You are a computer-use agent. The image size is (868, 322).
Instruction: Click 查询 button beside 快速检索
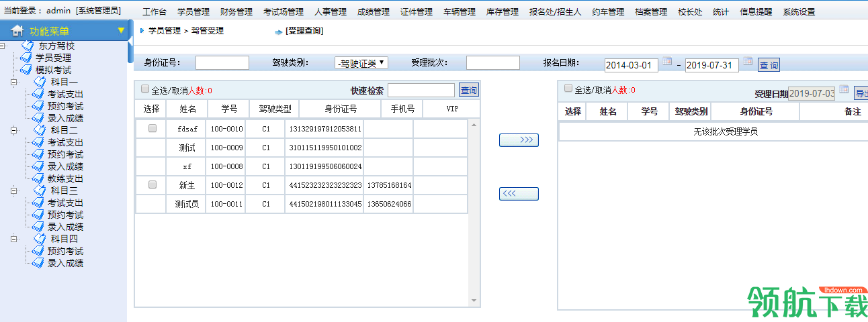pyautogui.click(x=469, y=90)
